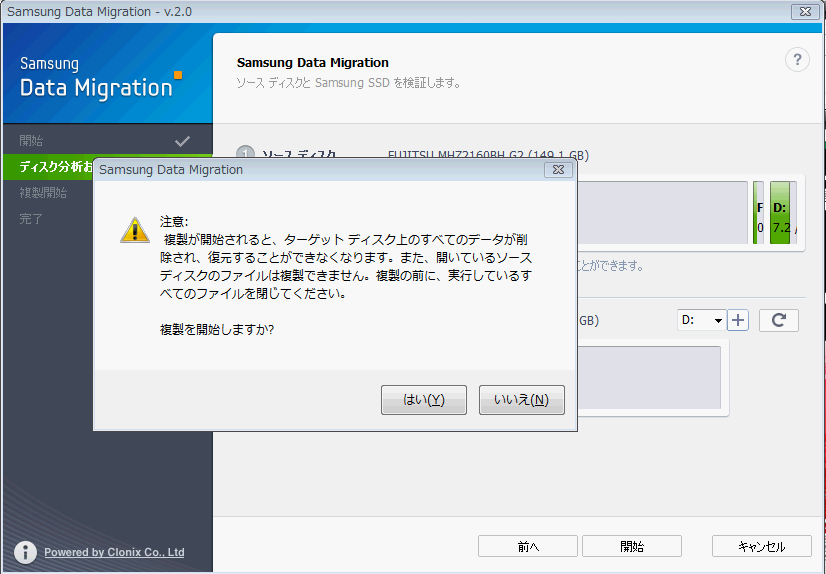Click the plus icon to add a partition
The width and height of the screenshot is (826, 574).
click(738, 320)
